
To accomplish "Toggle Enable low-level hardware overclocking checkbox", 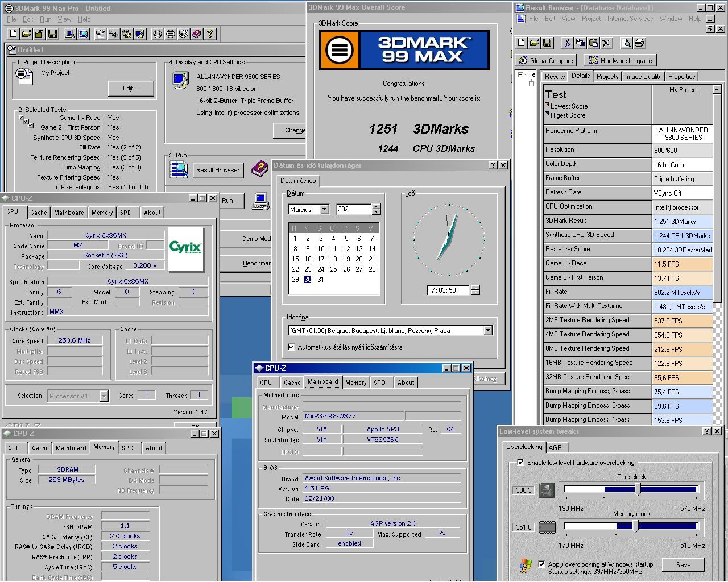I will (x=520, y=462).
